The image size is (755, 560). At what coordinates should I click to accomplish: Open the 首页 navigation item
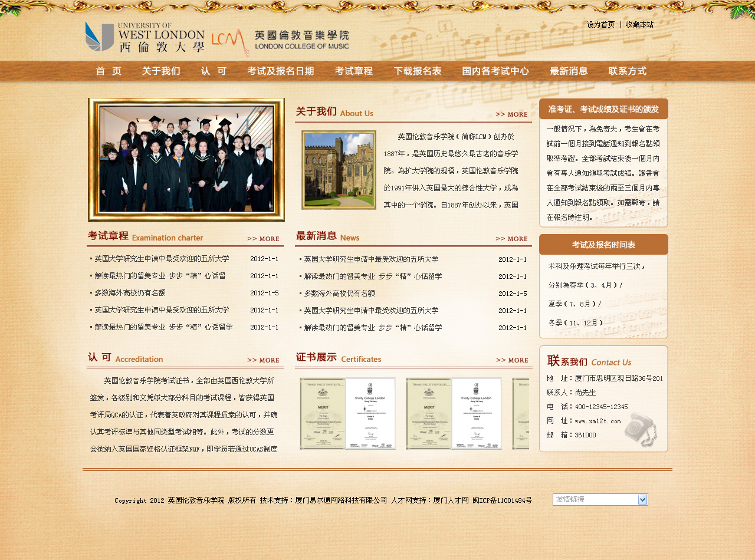(x=109, y=71)
